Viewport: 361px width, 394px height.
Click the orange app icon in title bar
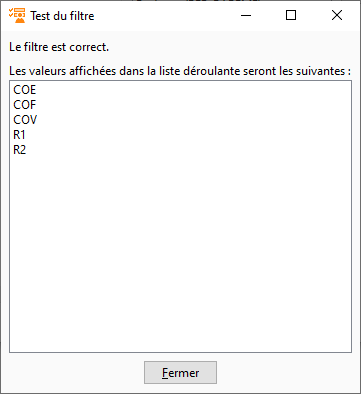pos(17,15)
